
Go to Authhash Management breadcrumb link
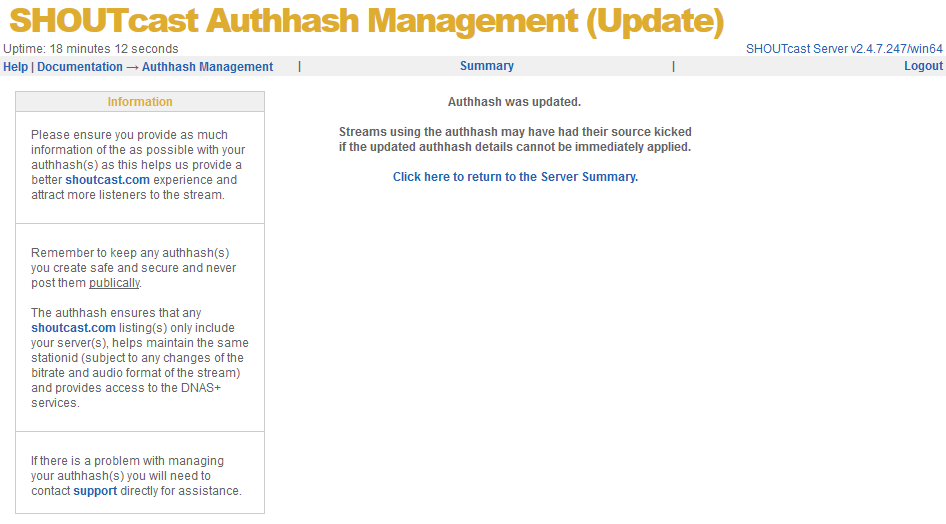[207, 67]
